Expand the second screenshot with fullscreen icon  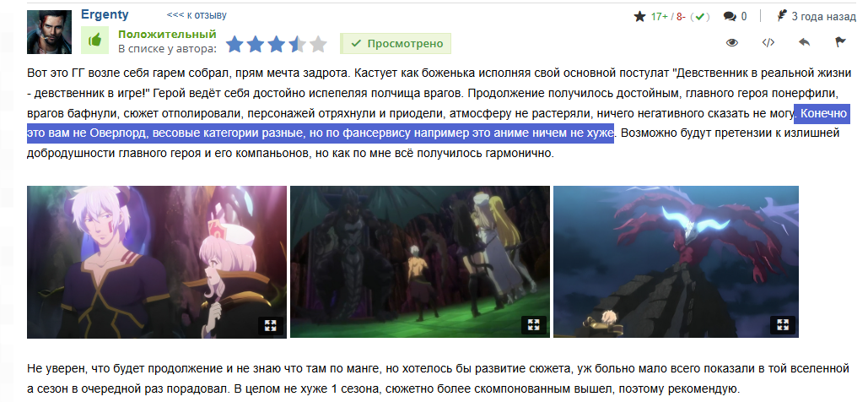click(x=534, y=325)
